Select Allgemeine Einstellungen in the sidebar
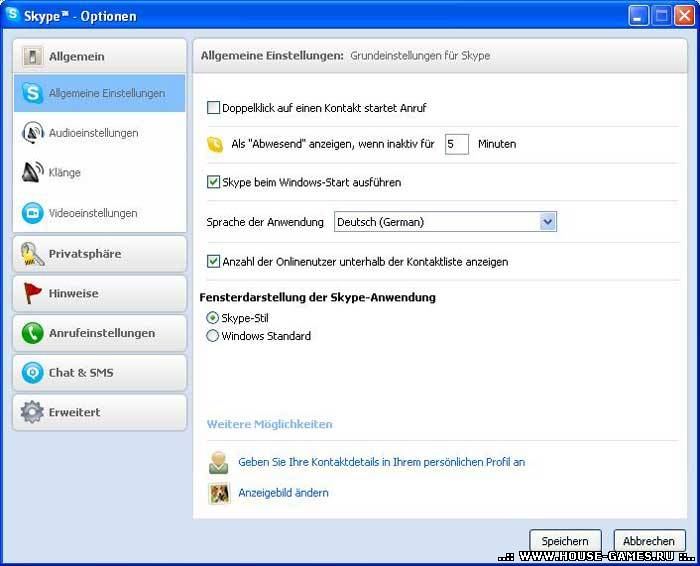Screen dimensions: 700x566 pos(100,93)
